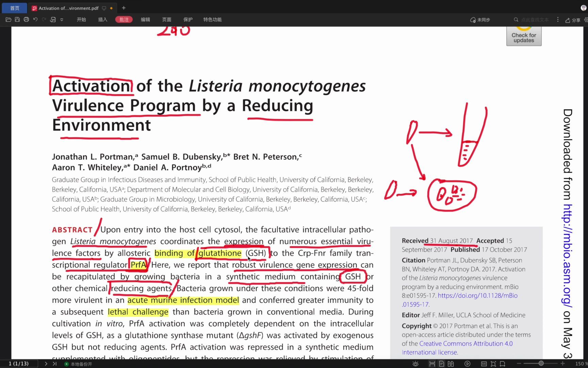Click the 'Editor' label in the sidebar
This screenshot has width=588, height=368.
tap(411, 315)
